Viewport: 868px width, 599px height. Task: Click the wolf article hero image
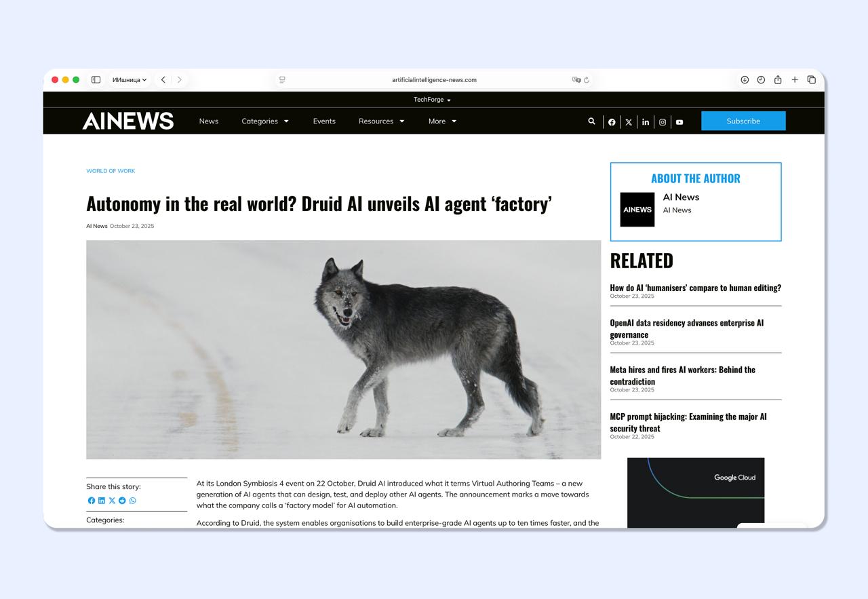point(343,350)
